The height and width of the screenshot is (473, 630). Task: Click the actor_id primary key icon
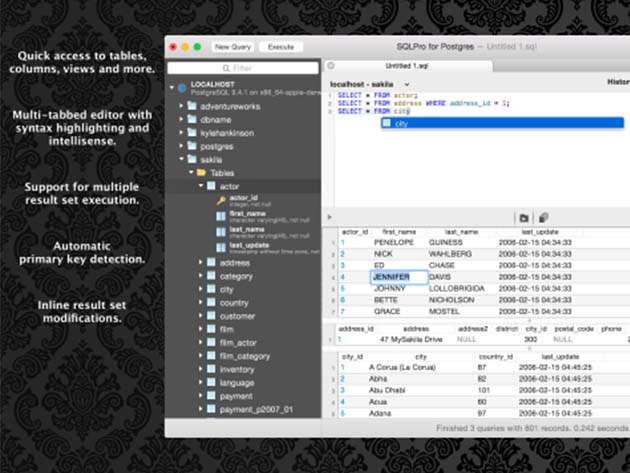click(x=221, y=200)
